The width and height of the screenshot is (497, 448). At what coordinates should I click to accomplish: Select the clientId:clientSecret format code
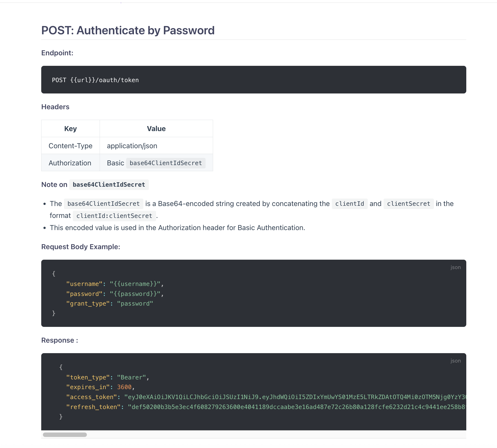[114, 216]
